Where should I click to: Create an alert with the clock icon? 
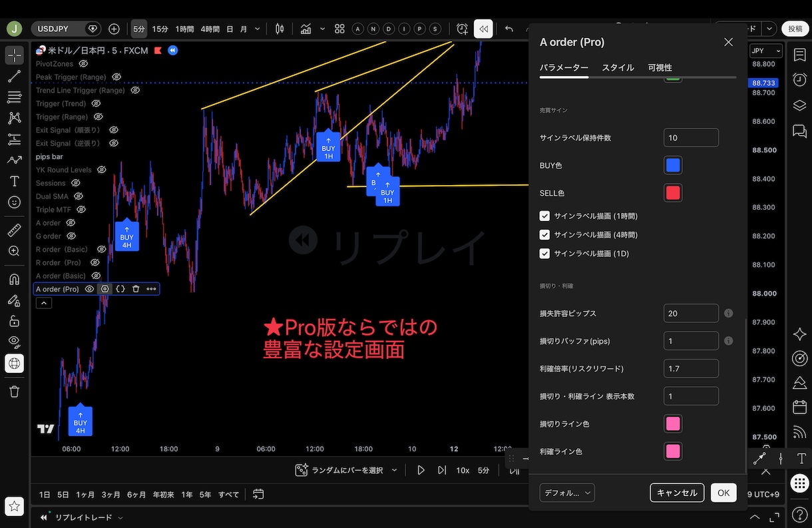[463, 29]
